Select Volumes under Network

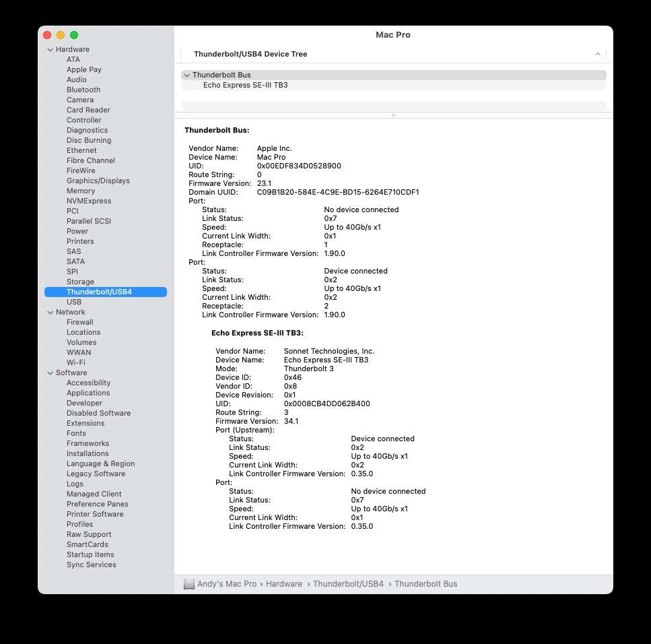[81, 342]
